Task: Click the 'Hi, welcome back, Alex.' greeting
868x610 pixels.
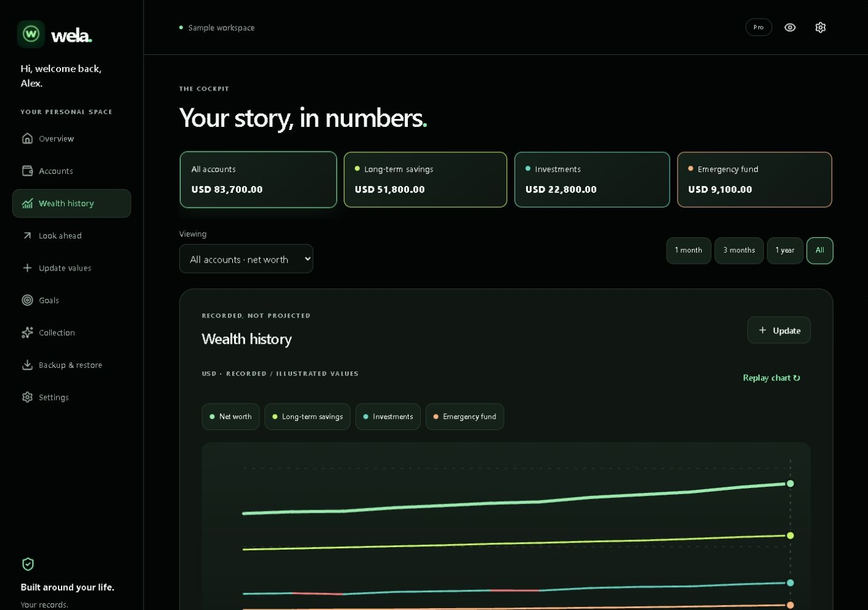Action: coord(61,76)
